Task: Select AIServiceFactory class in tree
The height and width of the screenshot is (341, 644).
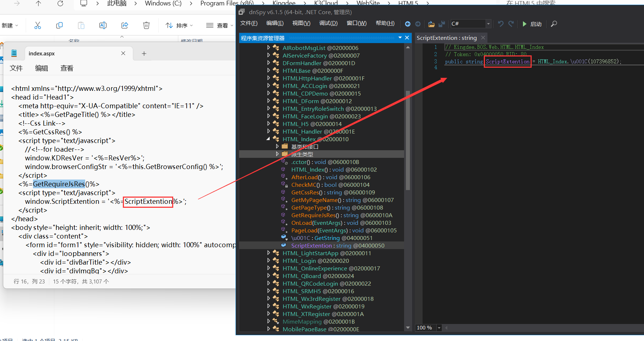Action: point(321,55)
